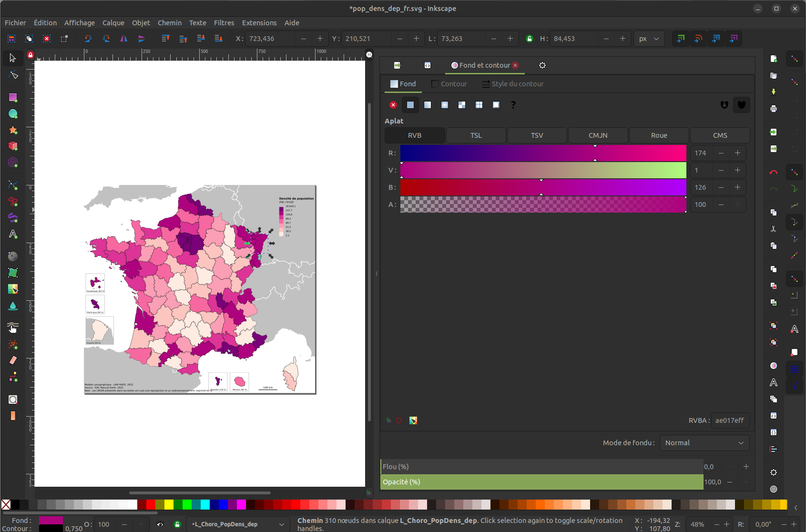Select the Star tool
Viewport: 806px width, 532px height.
[x=12, y=130]
